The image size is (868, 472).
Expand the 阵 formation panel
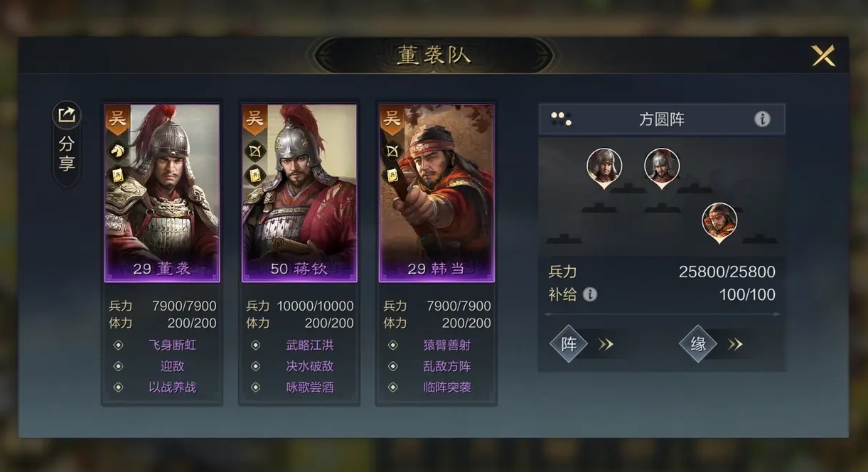582,345
